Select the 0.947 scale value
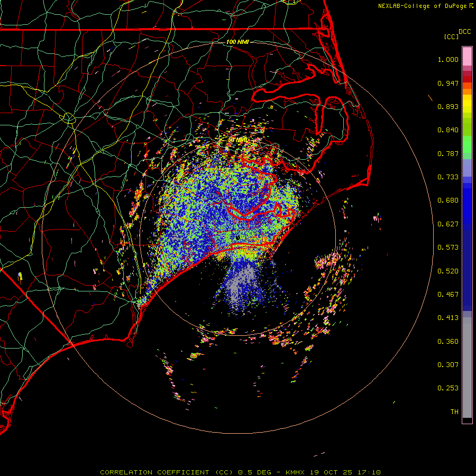 [448, 83]
